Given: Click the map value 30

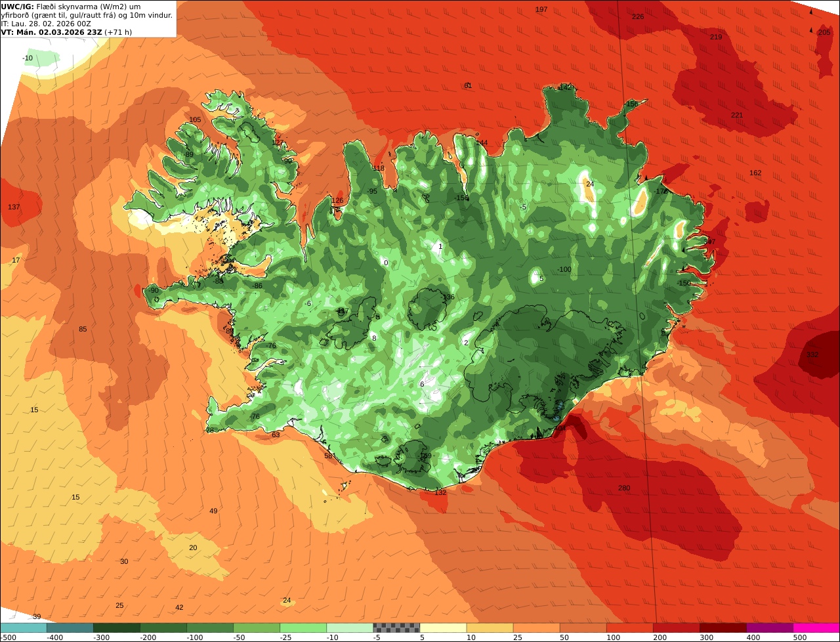Looking at the screenshot, I should point(124,561).
